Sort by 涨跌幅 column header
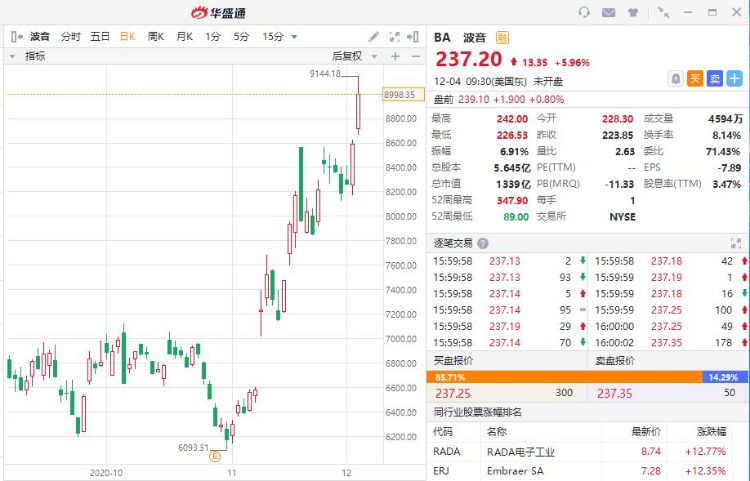Image resolution: width=750 pixels, height=481 pixels. [711, 432]
